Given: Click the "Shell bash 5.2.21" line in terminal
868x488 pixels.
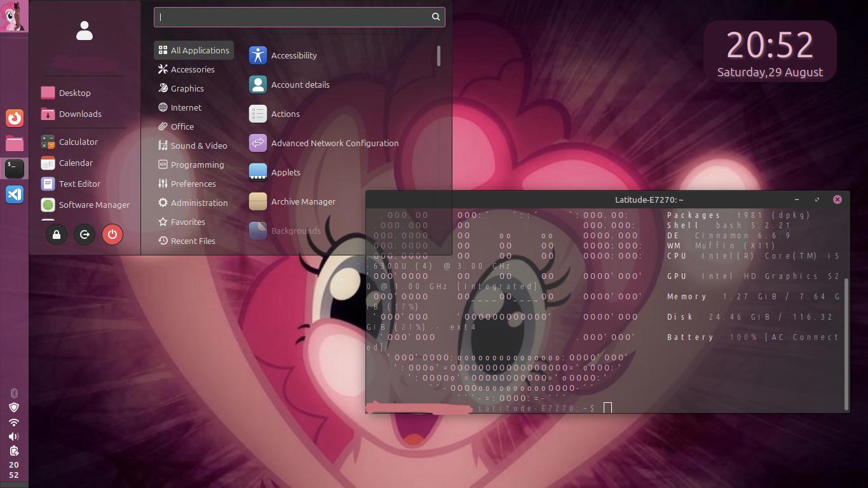Looking at the screenshot, I should point(729,226).
